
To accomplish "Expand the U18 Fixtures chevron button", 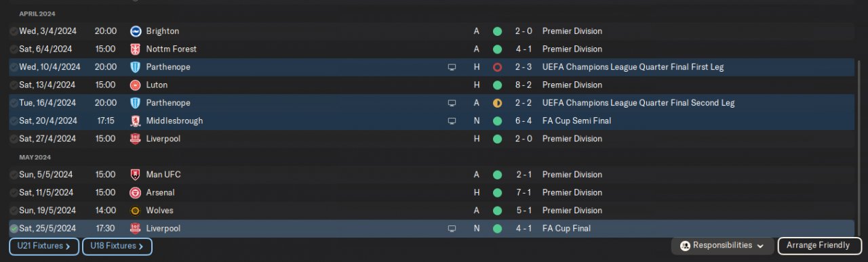I will 117,246.
